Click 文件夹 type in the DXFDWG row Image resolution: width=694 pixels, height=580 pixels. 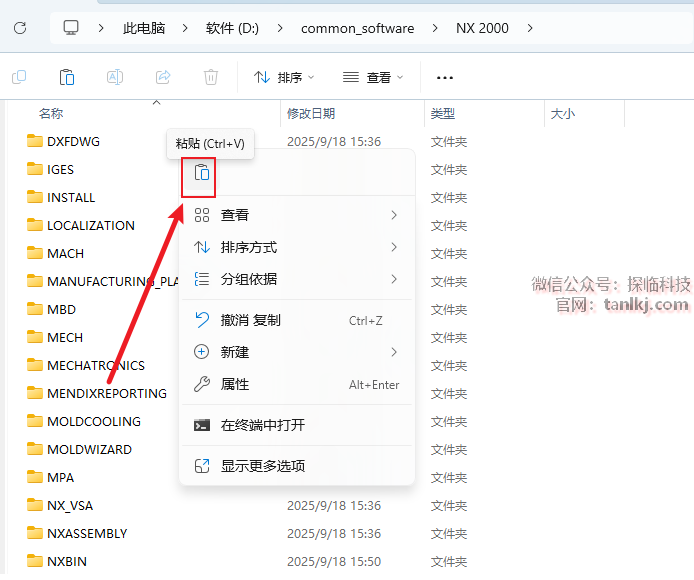pyautogui.click(x=449, y=142)
